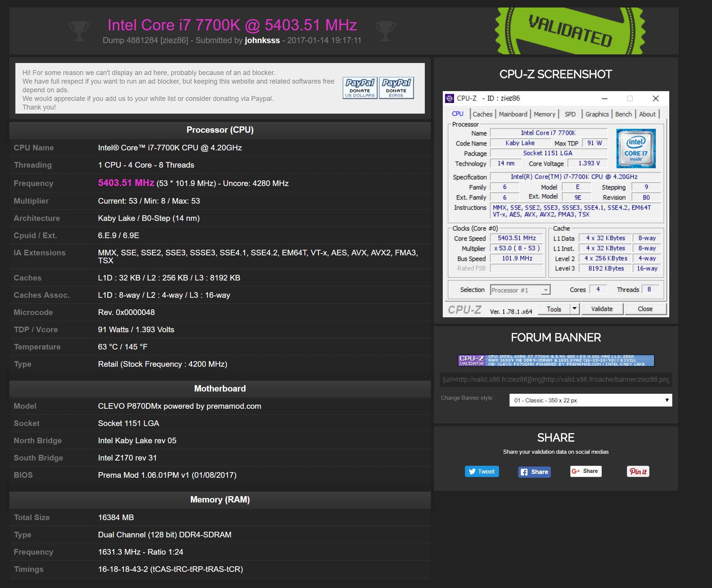Click the green VALIDATED stamp badge
Image resolution: width=712 pixels, height=588 pixels.
[x=570, y=31]
